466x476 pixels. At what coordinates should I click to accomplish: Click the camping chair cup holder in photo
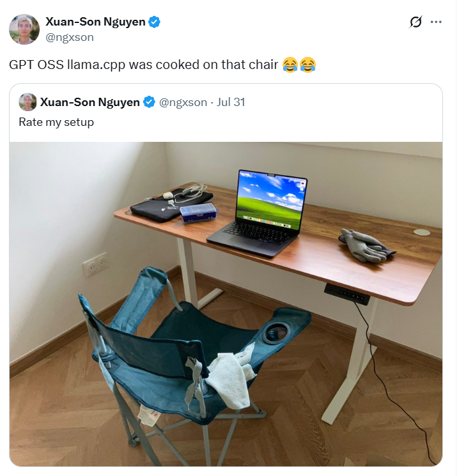coord(277,333)
